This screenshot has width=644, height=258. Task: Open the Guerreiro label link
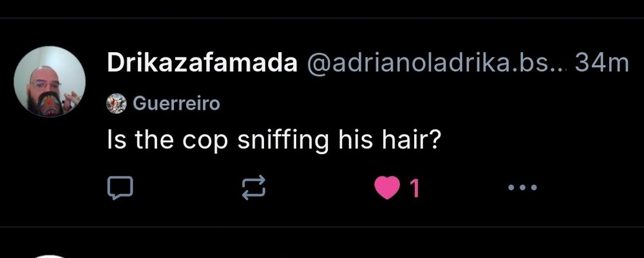pos(177,103)
